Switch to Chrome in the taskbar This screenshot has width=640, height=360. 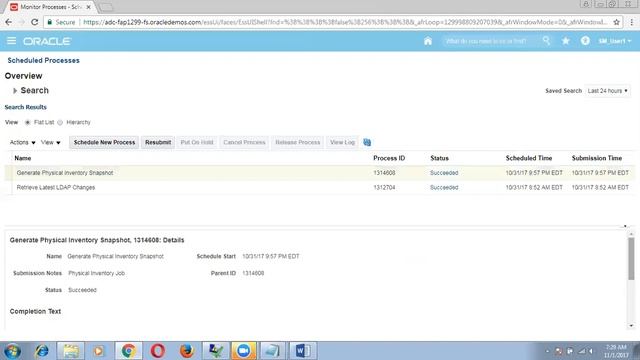(129, 351)
